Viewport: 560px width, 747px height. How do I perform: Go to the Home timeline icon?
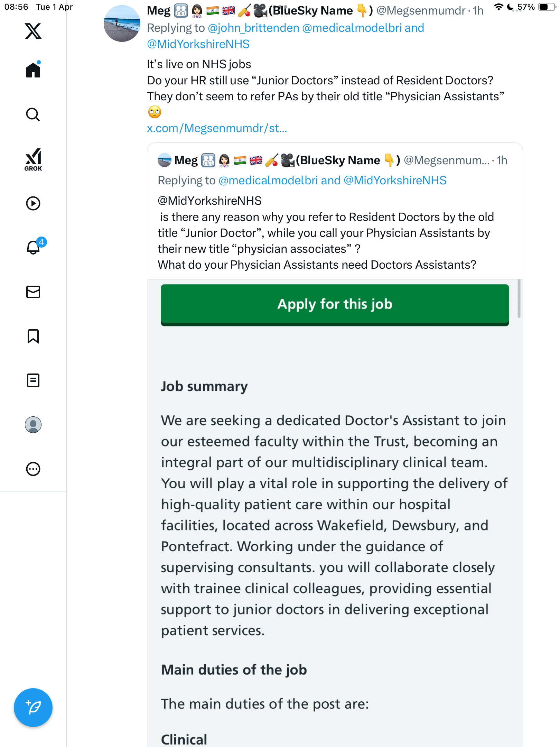click(x=33, y=70)
